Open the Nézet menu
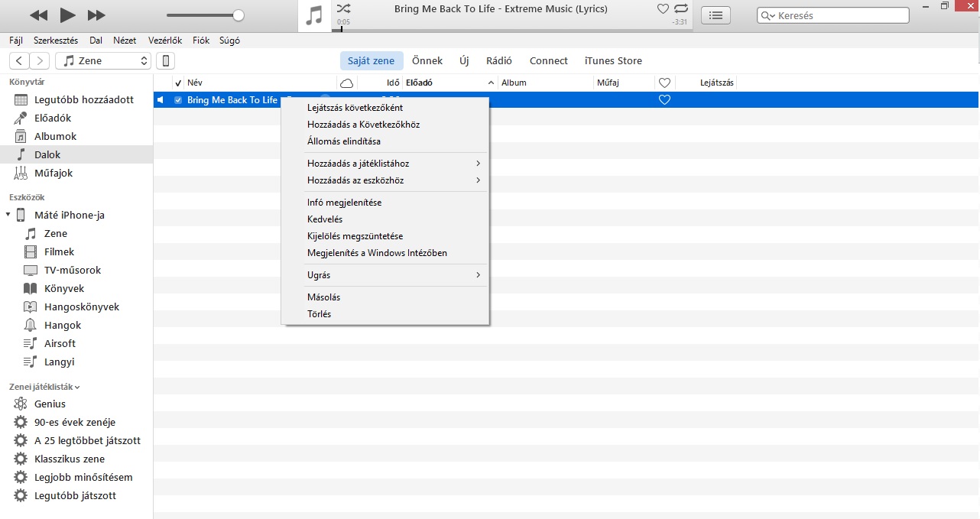Screen dimensions: 980x519 [x=125, y=41]
